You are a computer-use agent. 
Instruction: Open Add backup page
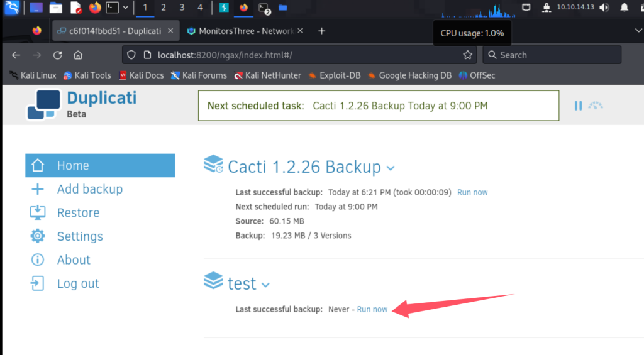pyautogui.click(x=89, y=189)
